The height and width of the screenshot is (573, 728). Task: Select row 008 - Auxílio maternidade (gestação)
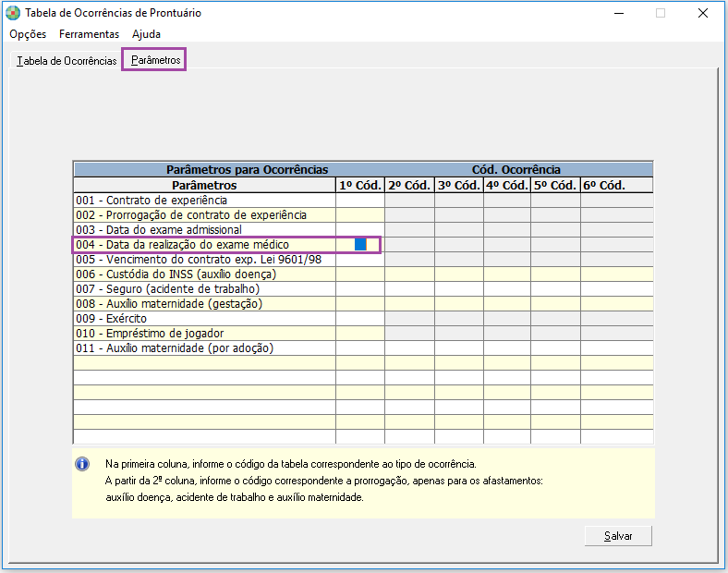click(205, 304)
